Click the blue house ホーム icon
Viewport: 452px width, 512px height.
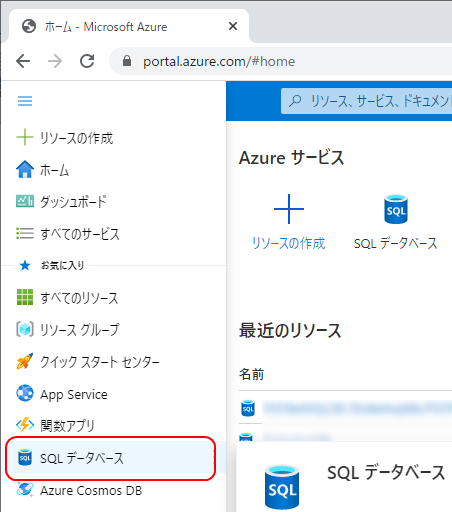(25, 169)
